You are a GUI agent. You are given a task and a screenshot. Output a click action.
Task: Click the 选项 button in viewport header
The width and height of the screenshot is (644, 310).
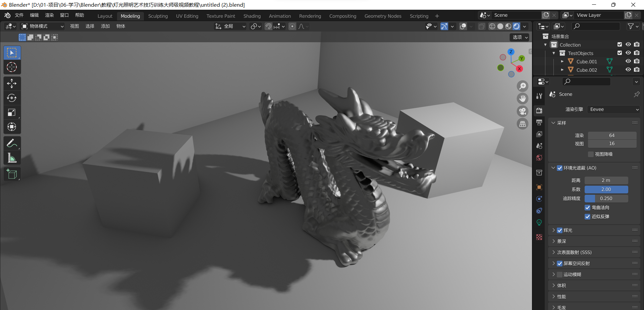(x=520, y=37)
